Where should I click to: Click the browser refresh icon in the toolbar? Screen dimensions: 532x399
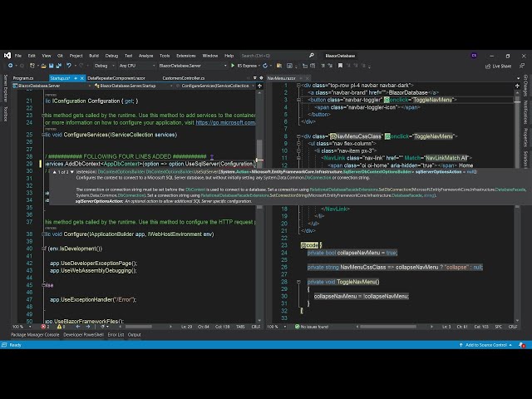coord(265,66)
